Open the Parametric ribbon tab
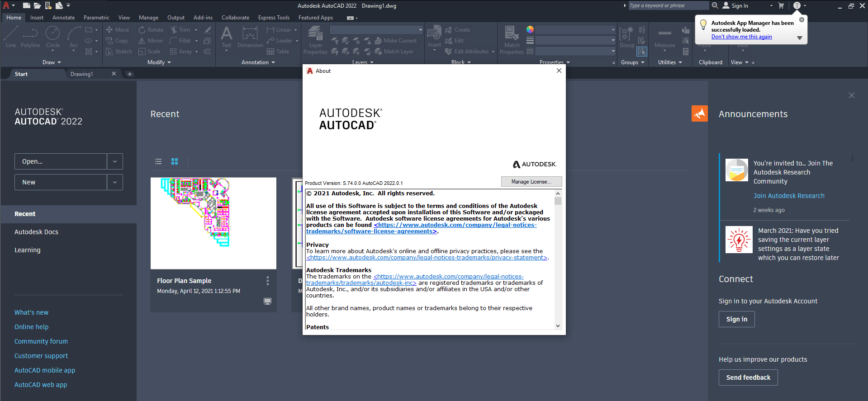 coord(96,18)
